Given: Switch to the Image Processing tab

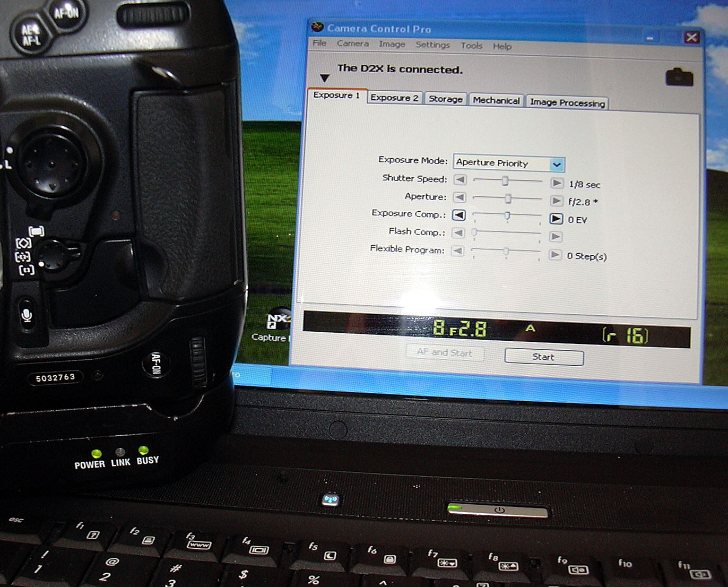Looking at the screenshot, I should coord(567,102).
